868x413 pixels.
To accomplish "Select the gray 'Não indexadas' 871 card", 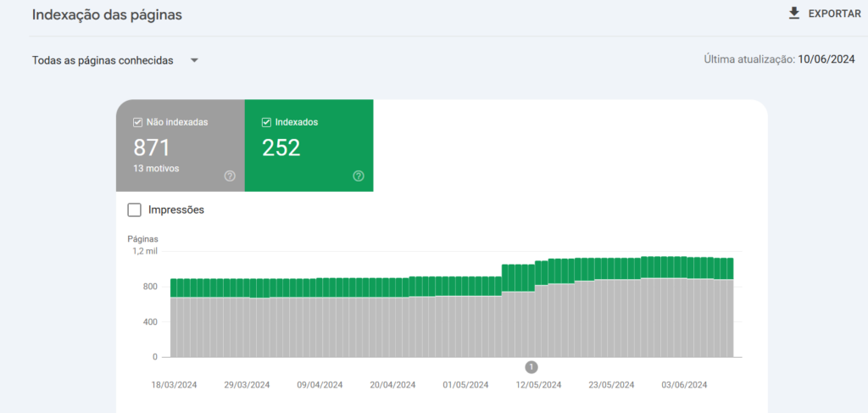I will click(x=181, y=146).
